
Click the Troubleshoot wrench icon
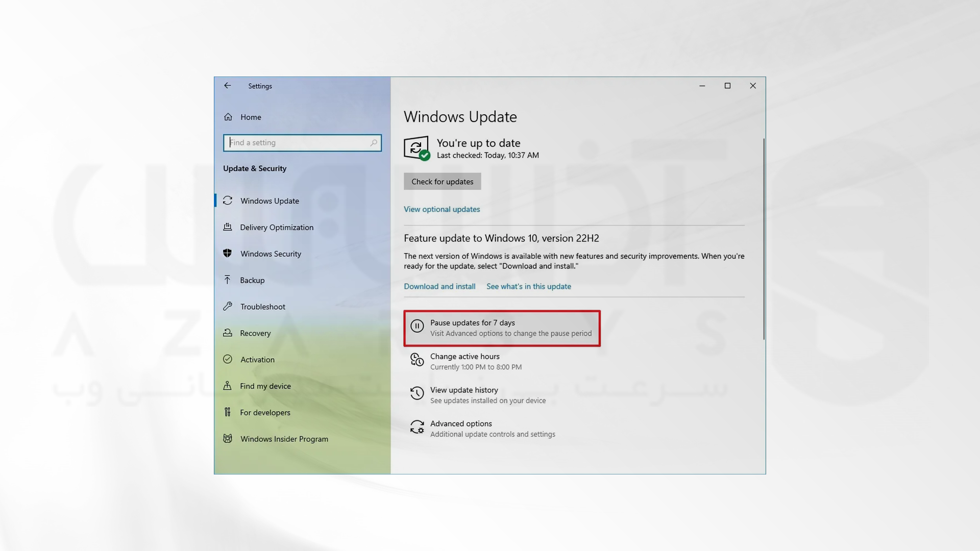pos(228,306)
